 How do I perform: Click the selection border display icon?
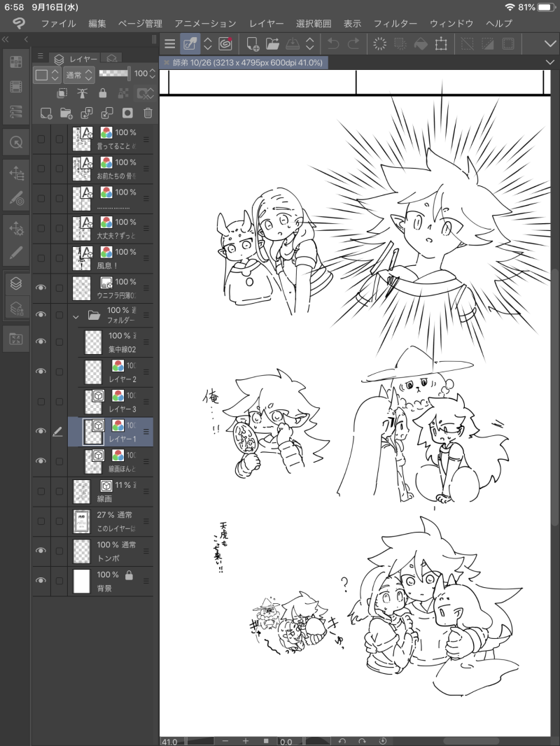coord(508,44)
